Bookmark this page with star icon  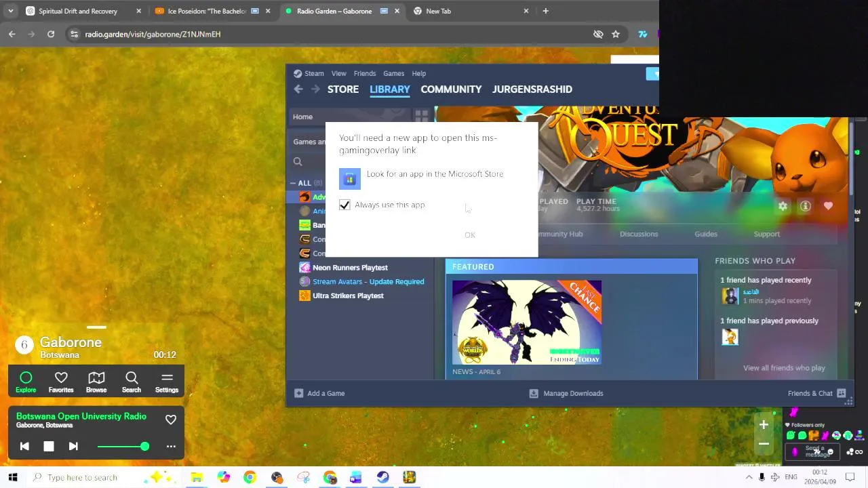pyautogui.click(x=616, y=34)
